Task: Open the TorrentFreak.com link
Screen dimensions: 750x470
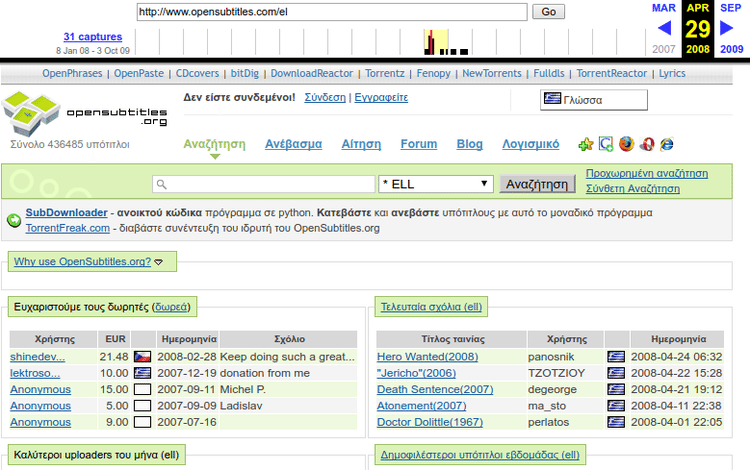Action: point(67,228)
